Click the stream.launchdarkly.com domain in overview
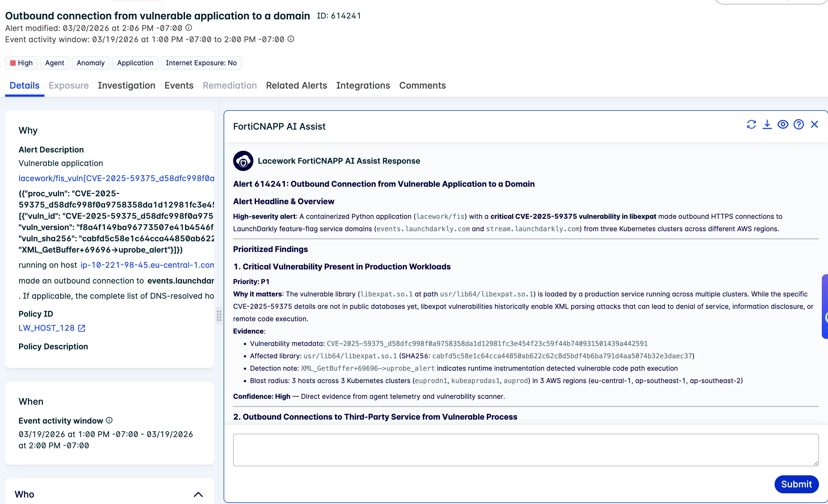This screenshot has width=828, height=504. tap(533, 229)
